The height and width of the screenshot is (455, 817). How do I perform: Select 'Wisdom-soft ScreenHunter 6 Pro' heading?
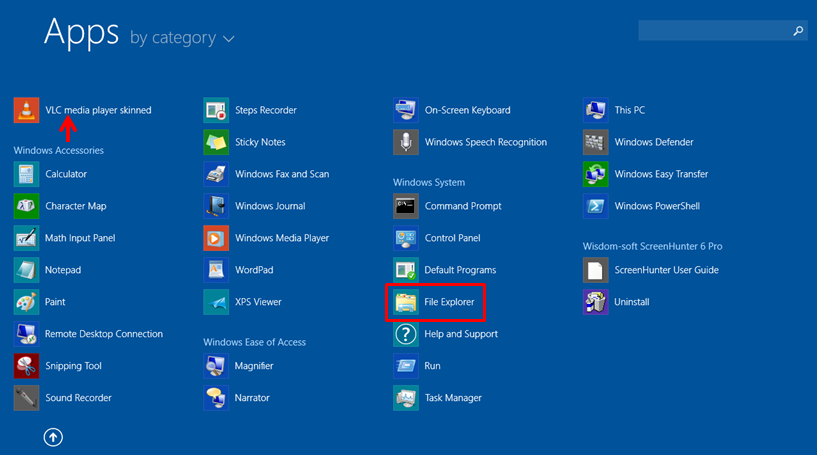(x=652, y=247)
